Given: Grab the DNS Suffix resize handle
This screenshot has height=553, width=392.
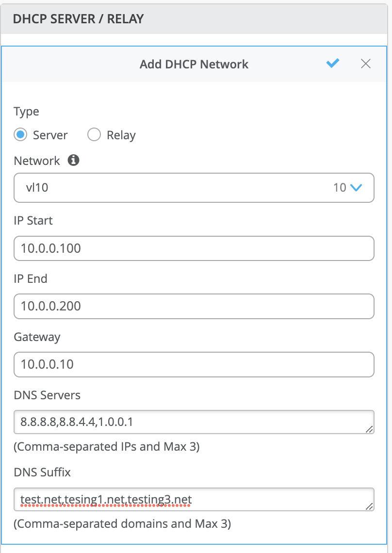Looking at the screenshot, I should 369,506.
